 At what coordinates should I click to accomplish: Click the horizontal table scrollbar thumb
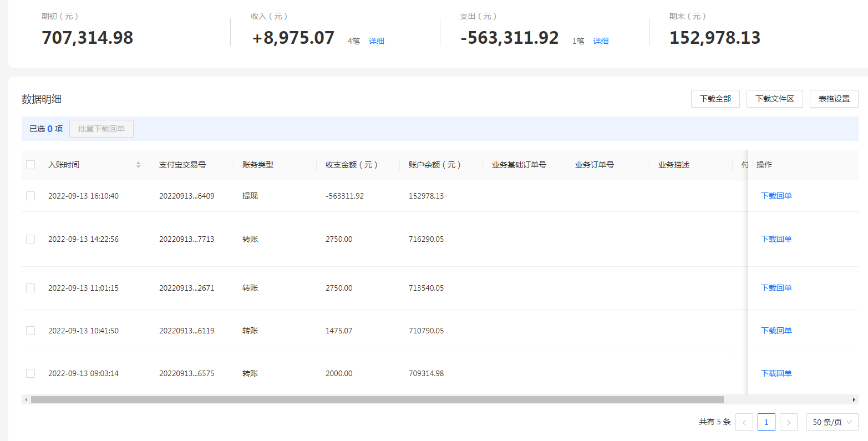[x=377, y=399]
